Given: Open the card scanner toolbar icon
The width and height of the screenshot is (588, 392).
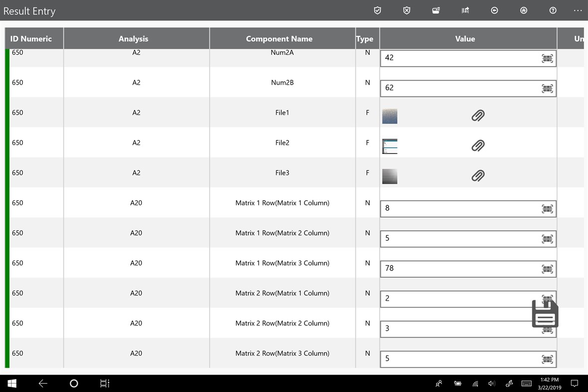Looking at the screenshot, I should (436, 10).
